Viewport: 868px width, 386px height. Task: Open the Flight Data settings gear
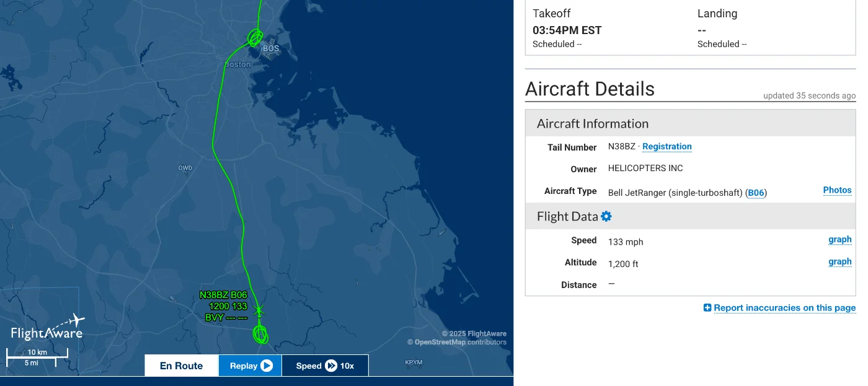[606, 216]
